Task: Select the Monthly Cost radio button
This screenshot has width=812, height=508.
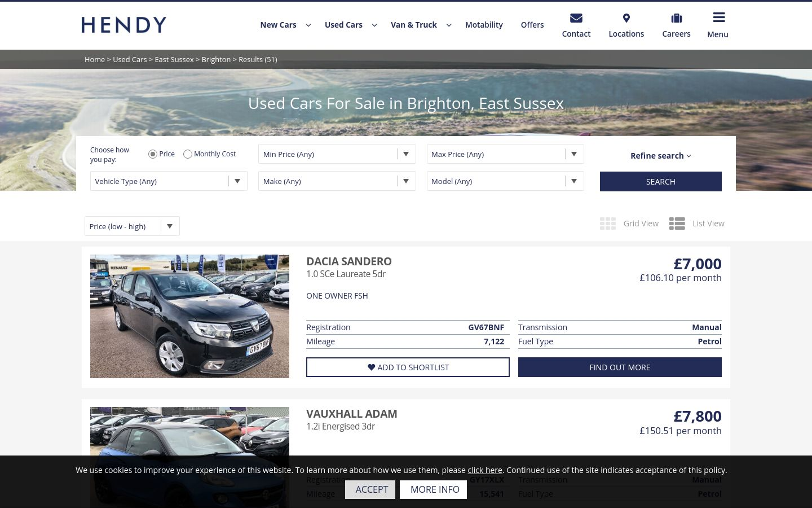Action: coord(188,154)
